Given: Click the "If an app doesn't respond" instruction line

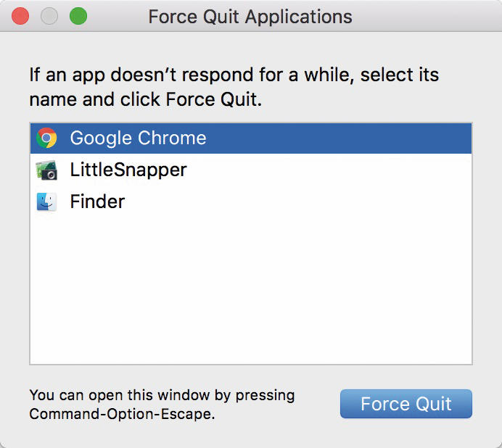Looking at the screenshot, I should [x=234, y=75].
